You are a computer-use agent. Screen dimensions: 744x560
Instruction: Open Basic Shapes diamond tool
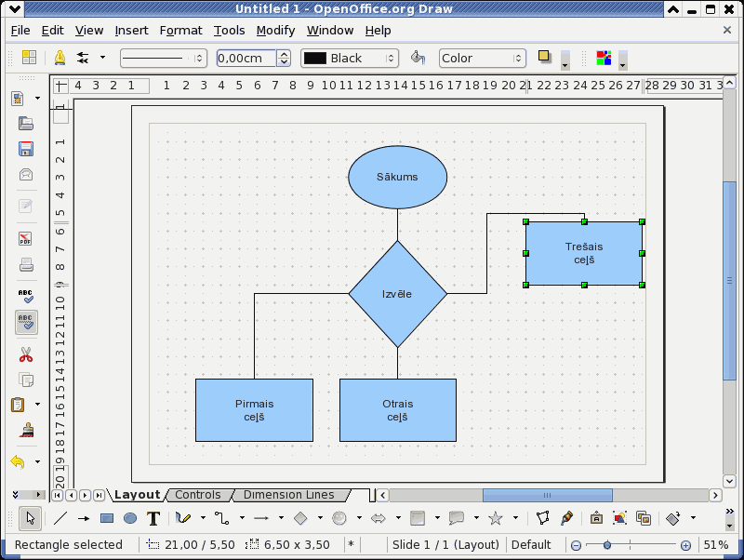300,518
